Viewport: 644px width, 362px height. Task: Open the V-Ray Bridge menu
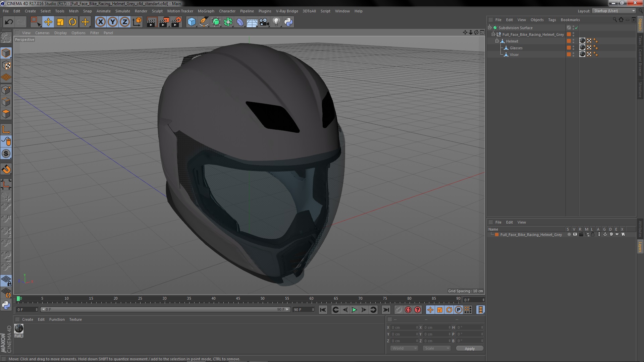287,11
